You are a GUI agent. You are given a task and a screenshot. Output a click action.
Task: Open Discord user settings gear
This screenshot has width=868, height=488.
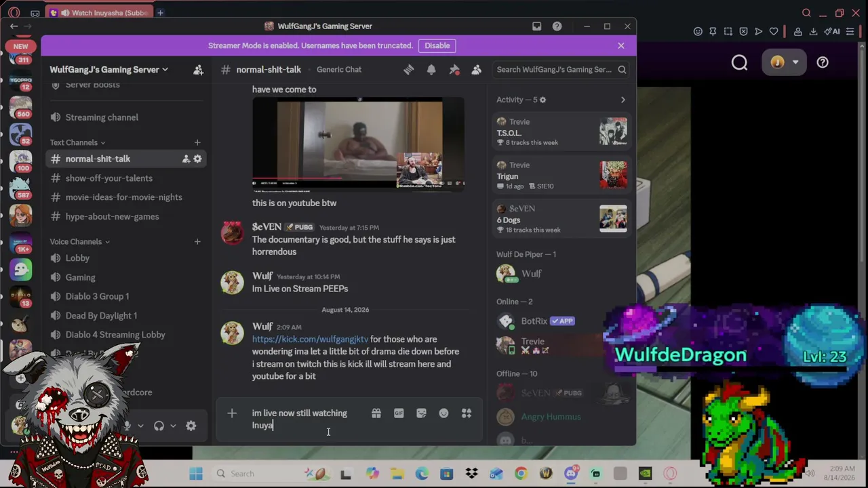point(191,426)
